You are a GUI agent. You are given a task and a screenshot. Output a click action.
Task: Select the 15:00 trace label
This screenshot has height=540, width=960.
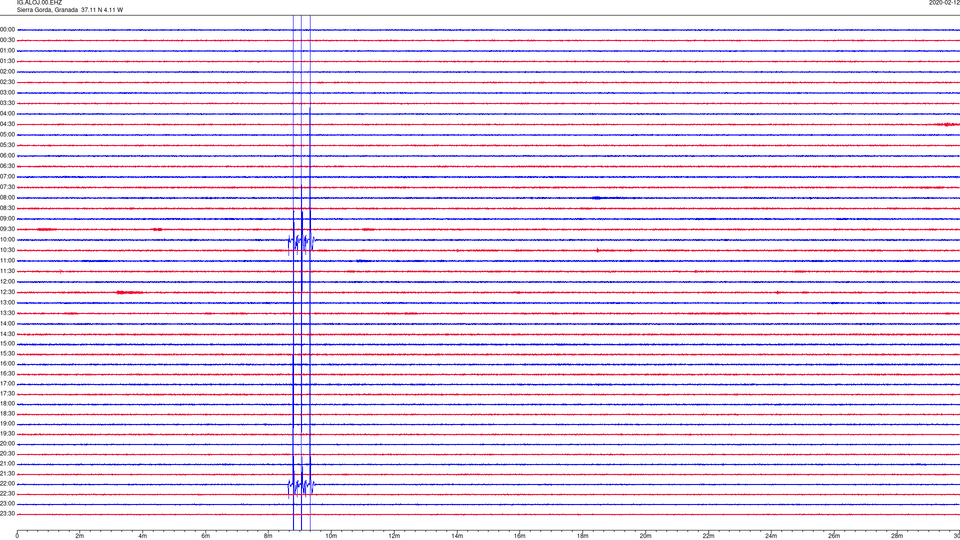point(7,343)
